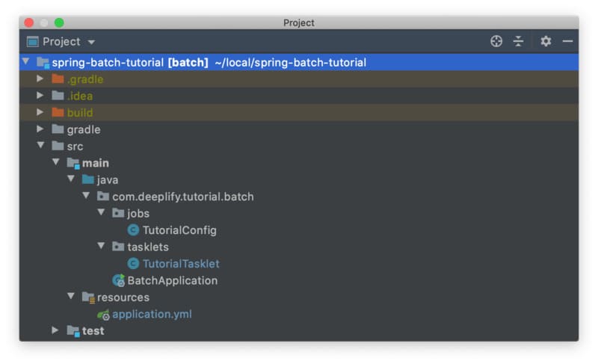Click the locate/scroll-from-source crosshair icon
The width and height of the screenshot is (598, 364).
[496, 41]
